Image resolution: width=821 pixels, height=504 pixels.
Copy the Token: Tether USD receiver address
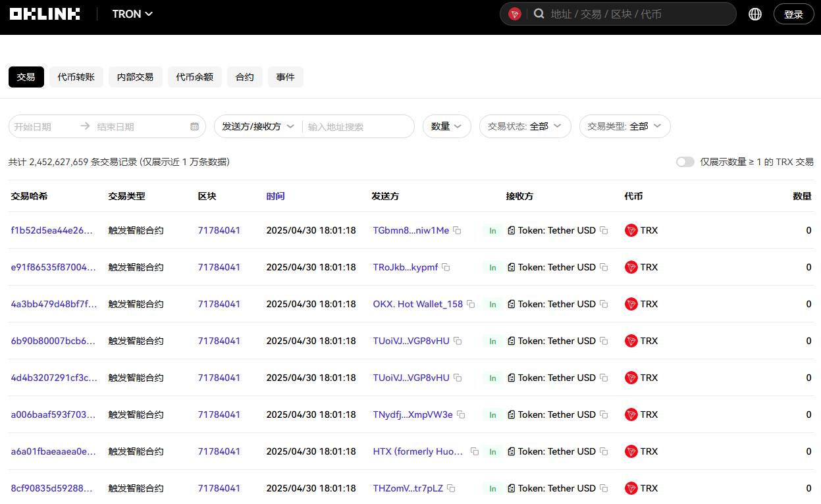click(x=604, y=230)
